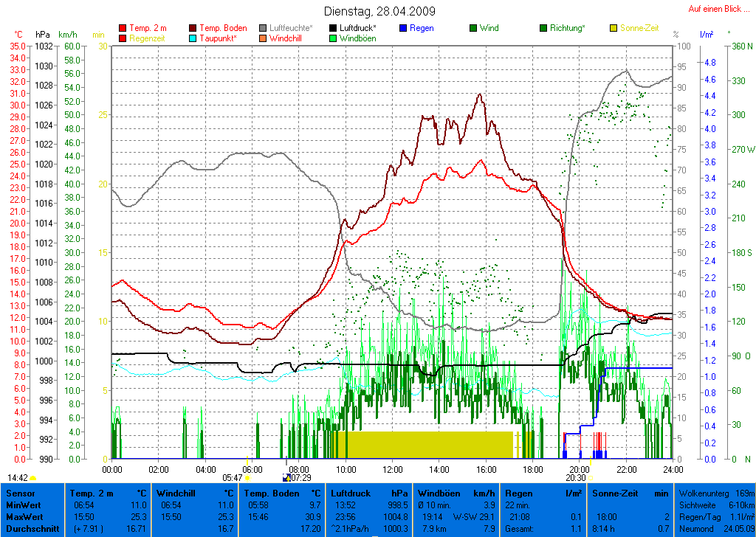The image size is (756, 537).
Task: Click the dark red Temp. Boden legend square
Action: point(193,28)
